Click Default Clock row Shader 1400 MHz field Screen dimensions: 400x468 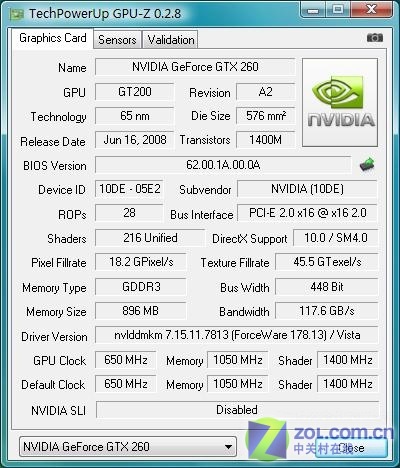point(348,384)
